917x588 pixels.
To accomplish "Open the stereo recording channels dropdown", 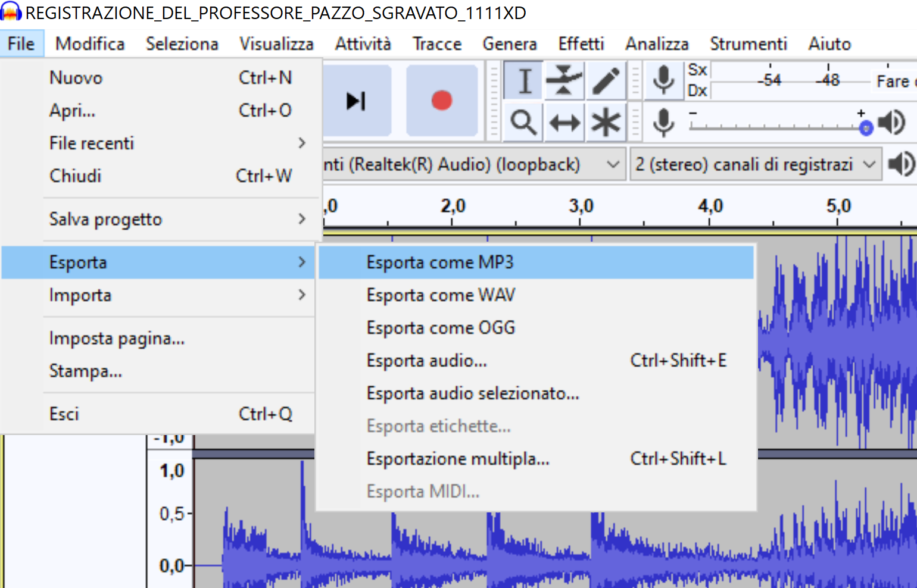I will tap(756, 164).
